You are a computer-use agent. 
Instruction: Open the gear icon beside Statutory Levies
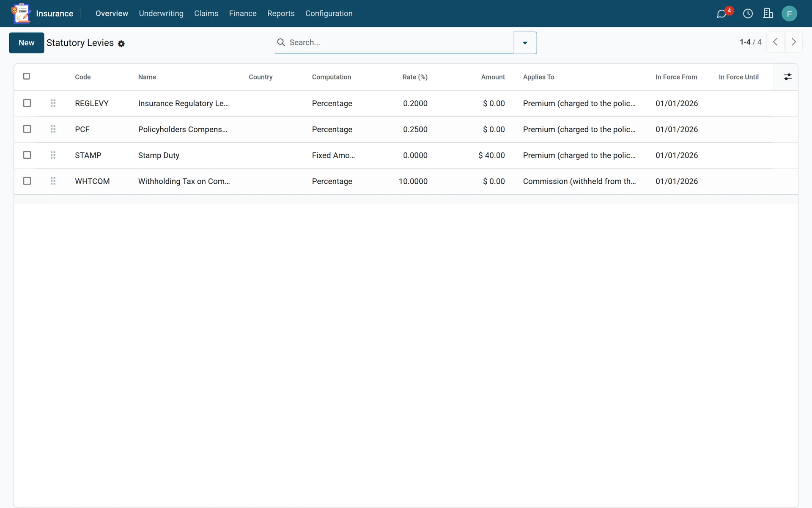pyautogui.click(x=121, y=44)
